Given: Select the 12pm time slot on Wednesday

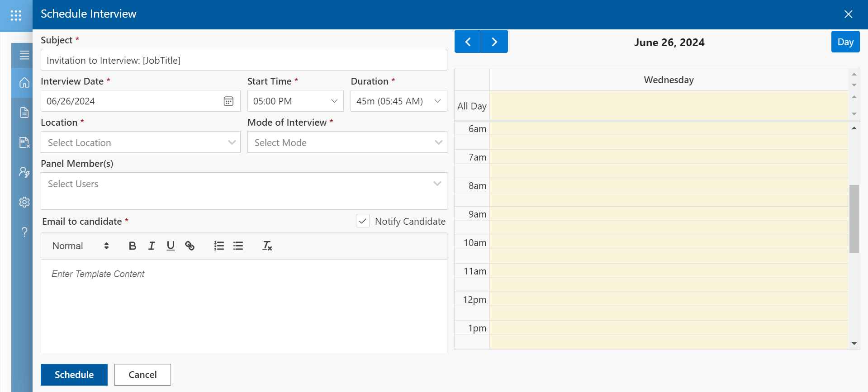Looking at the screenshot, I should point(669,299).
